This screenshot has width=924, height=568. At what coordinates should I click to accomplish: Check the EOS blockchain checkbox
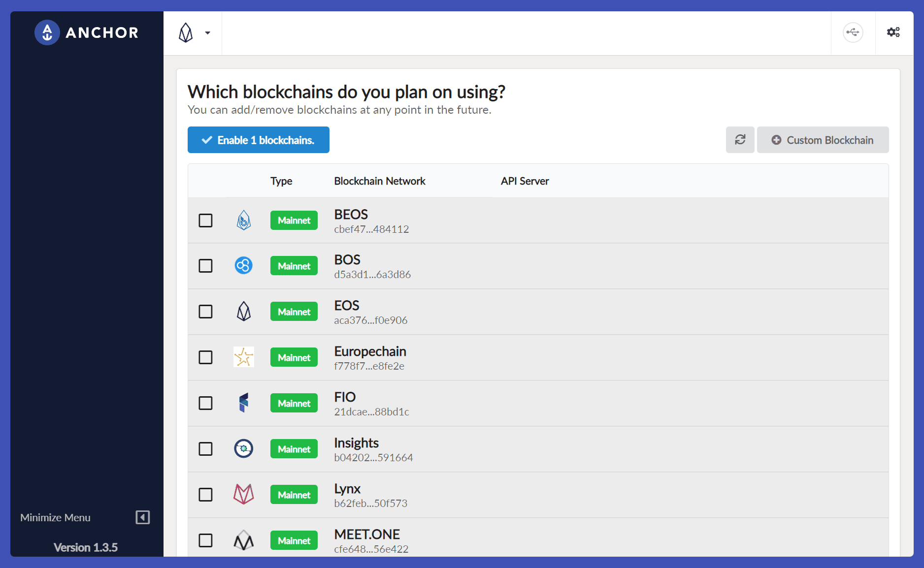pyautogui.click(x=205, y=312)
